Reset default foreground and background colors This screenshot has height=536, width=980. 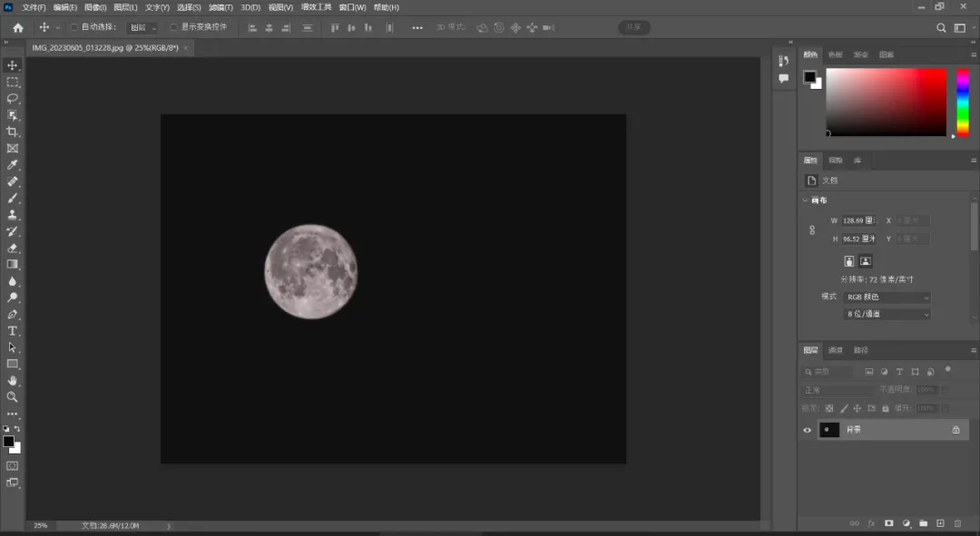point(6,429)
